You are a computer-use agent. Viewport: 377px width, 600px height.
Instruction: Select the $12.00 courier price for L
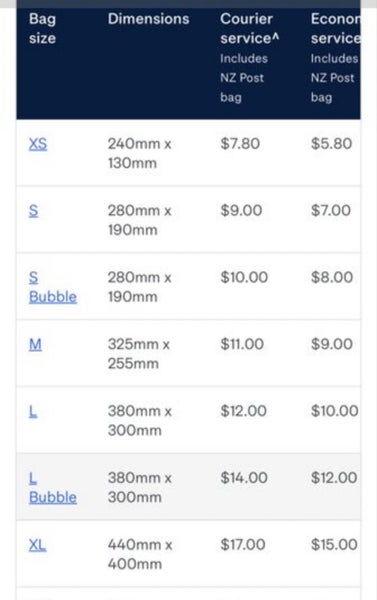(x=243, y=411)
